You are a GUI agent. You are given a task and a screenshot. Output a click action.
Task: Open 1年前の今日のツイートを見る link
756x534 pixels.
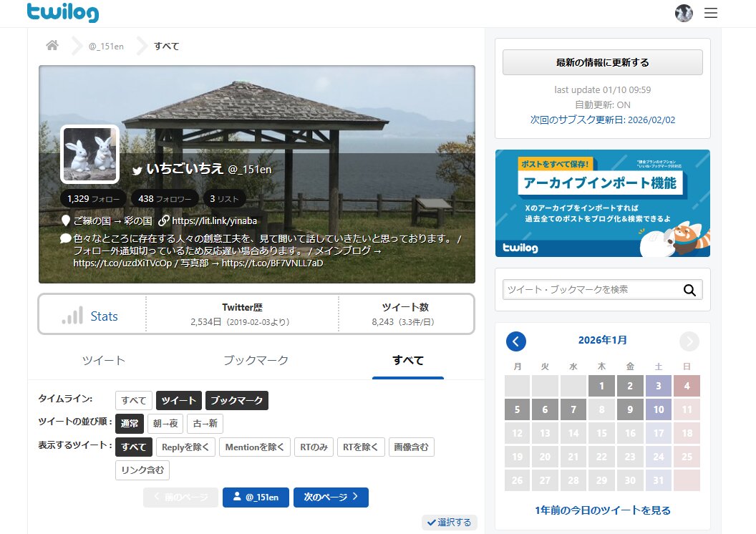pos(602,510)
